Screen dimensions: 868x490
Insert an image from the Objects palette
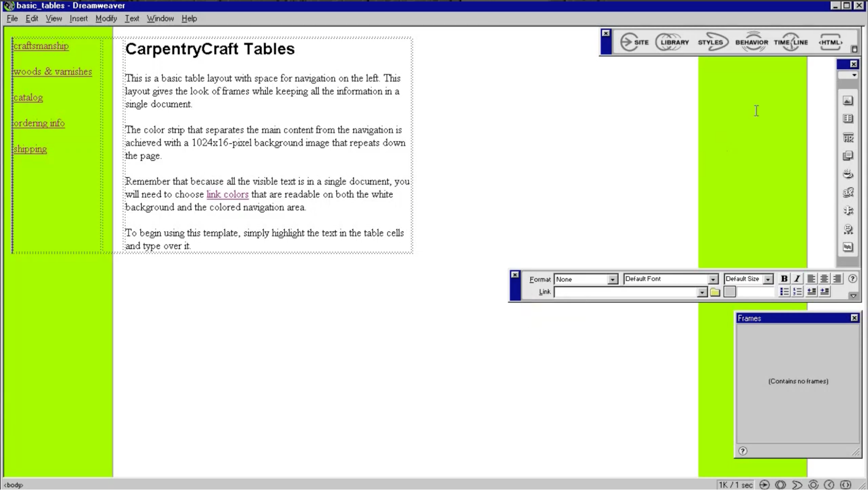[847, 101]
